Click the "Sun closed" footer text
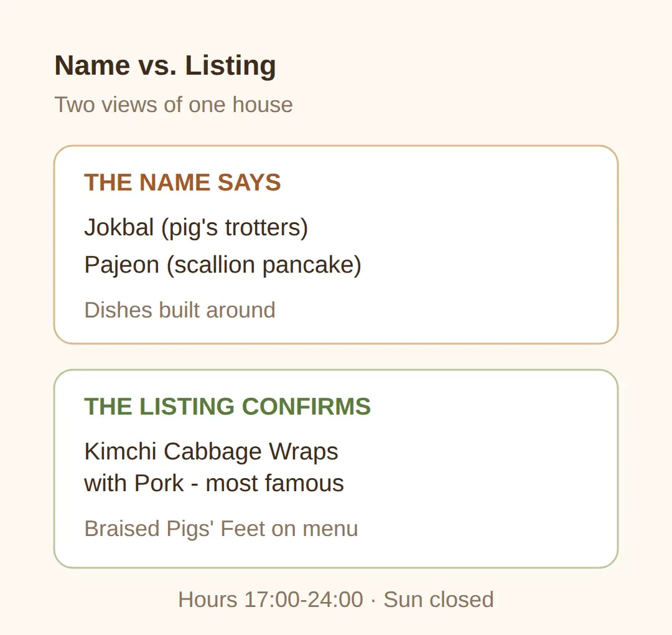 (439, 600)
